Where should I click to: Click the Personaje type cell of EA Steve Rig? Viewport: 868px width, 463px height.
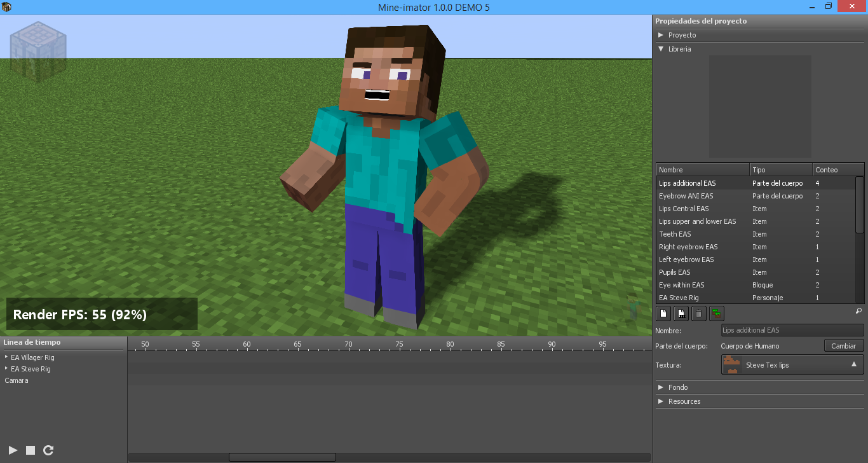[768, 298]
